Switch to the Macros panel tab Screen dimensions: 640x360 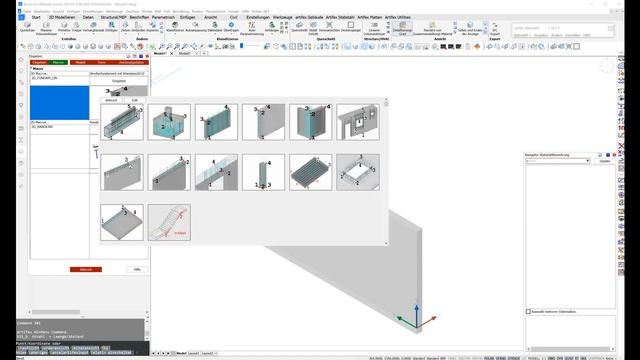58,62
